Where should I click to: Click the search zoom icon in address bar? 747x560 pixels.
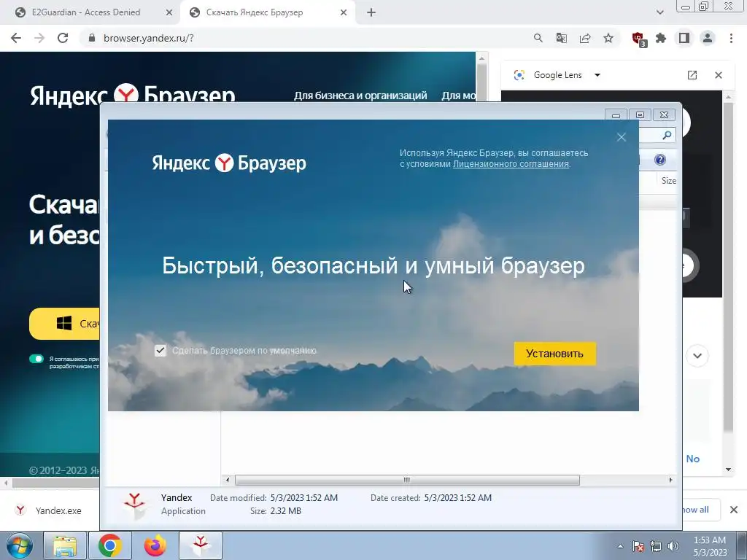(x=538, y=38)
